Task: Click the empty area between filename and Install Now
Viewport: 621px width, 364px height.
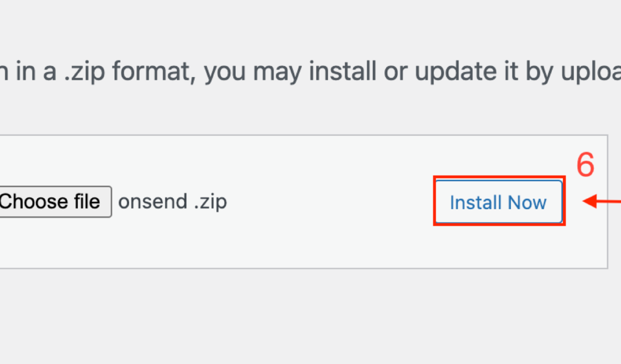Action: coord(330,202)
